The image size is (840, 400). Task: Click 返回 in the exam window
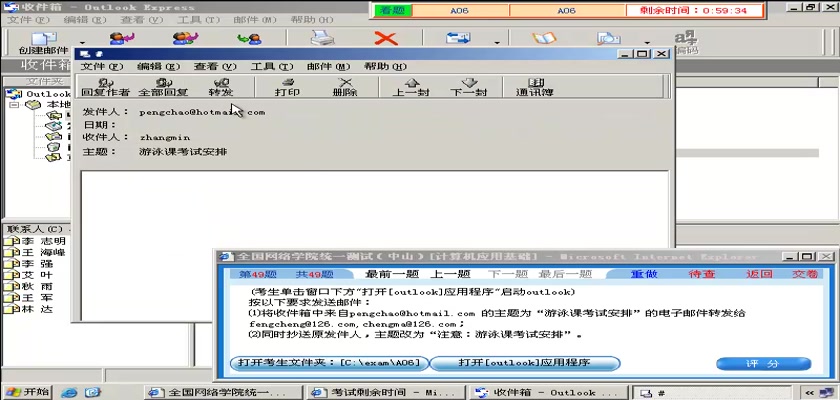pos(759,274)
